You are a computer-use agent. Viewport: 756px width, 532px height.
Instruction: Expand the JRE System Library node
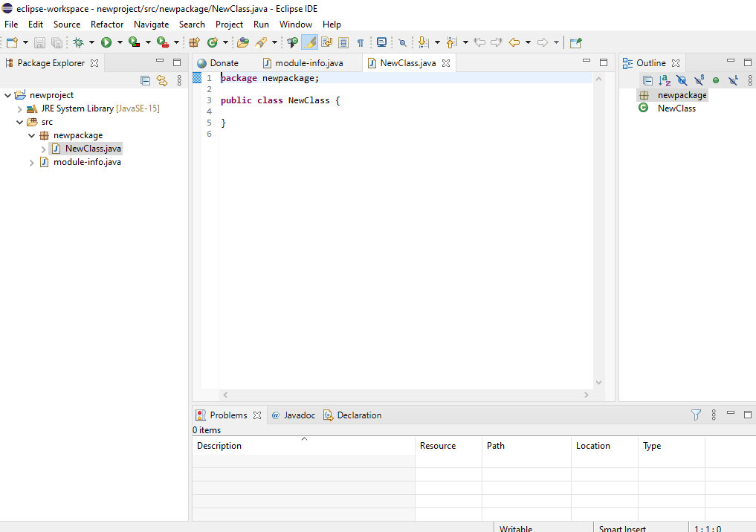pyautogui.click(x=20, y=108)
